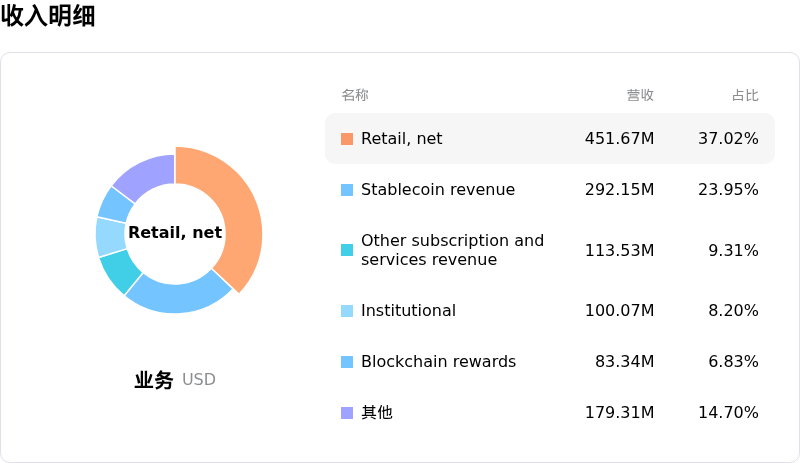Click the 8.20% share value
Viewport: 800px width, 463px height.
point(733,310)
